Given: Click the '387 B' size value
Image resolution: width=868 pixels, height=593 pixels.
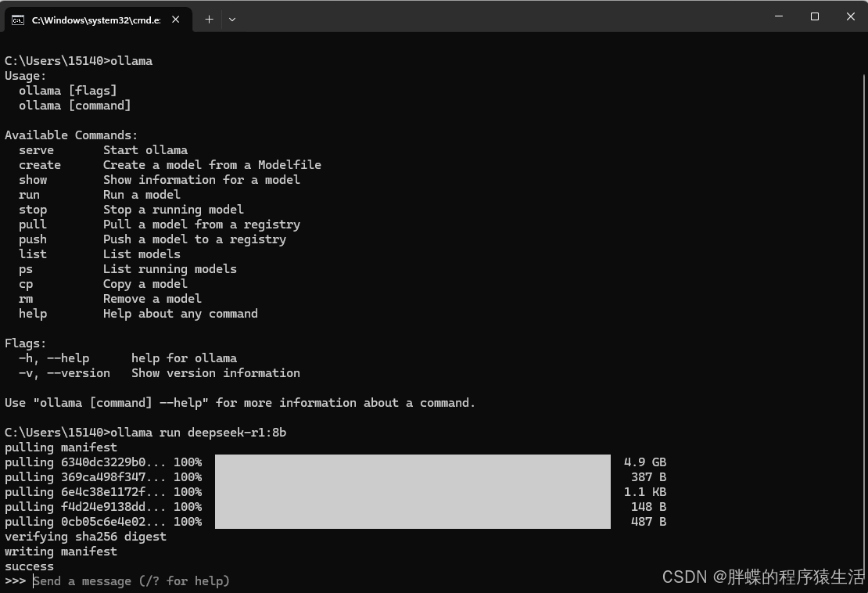Looking at the screenshot, I should point(649,477).
